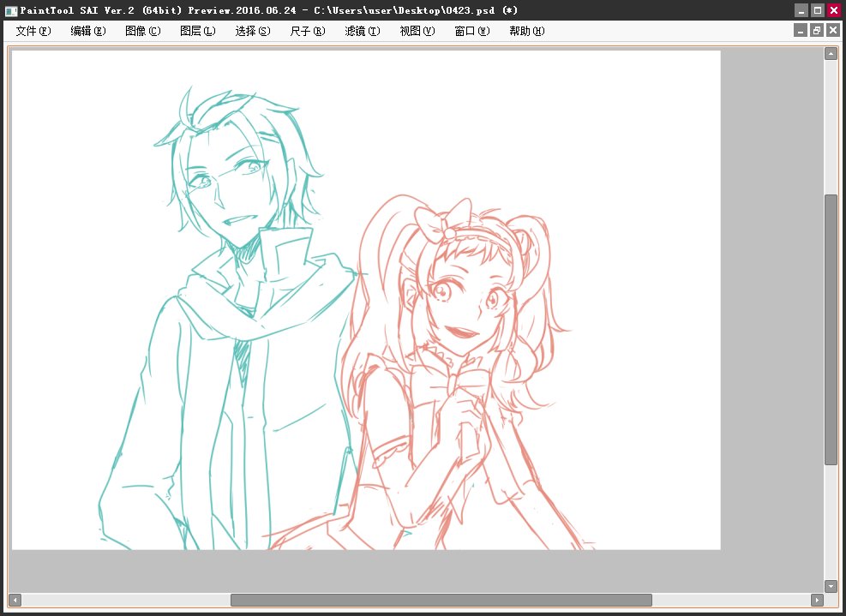Minimize the 0423.psd document window
The width and height of the screenshot is (846, 616).
[x=801, y=30]
